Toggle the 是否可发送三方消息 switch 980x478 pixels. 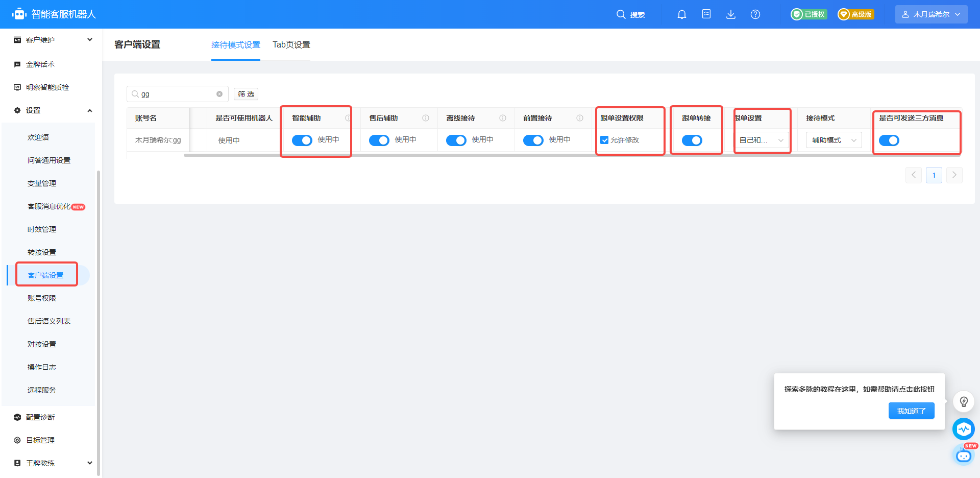tap(889, 140)
